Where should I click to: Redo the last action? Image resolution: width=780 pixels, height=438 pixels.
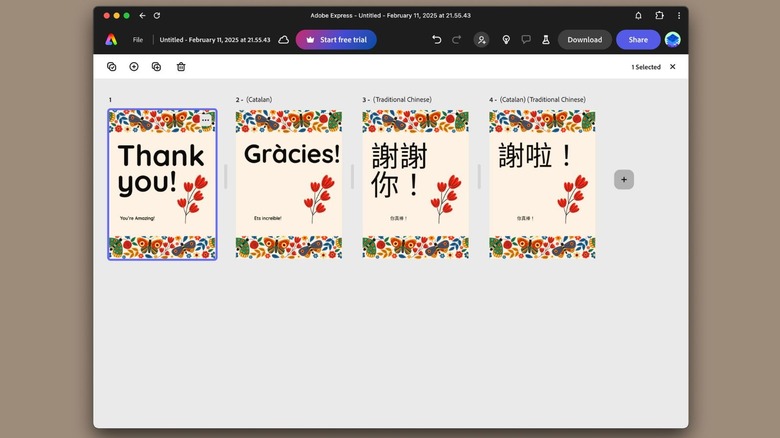click(457, 40)
